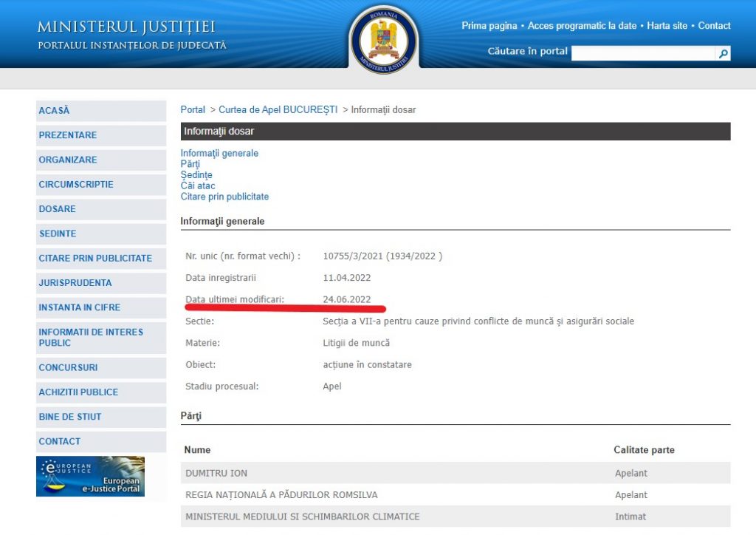Go to Curtea de Apel BUCUREȘTI breadcrumb
756x535 pixels.
[278, 110]
